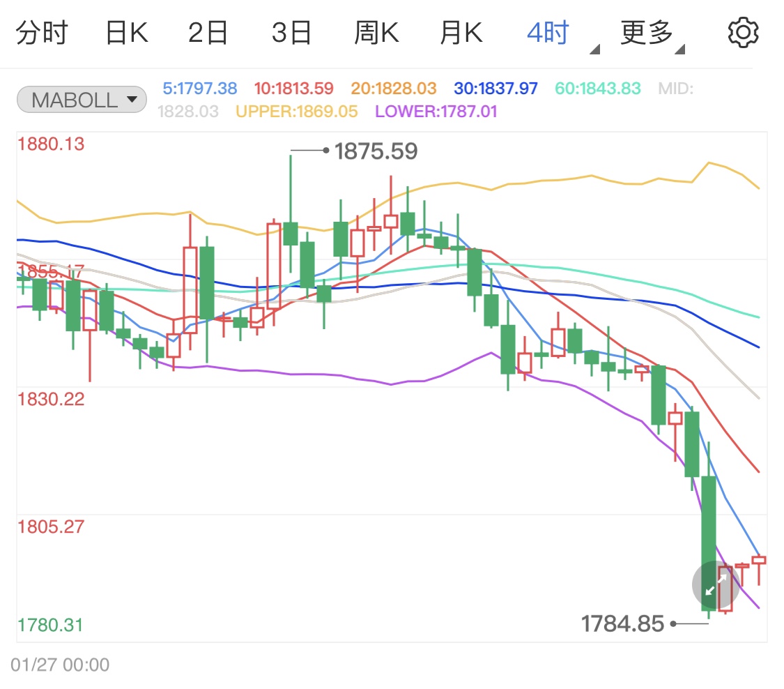Viewport: 784px width, 689px height.
Task: Open the 周K weekly chart tab
Action: [x=376, y=33]
